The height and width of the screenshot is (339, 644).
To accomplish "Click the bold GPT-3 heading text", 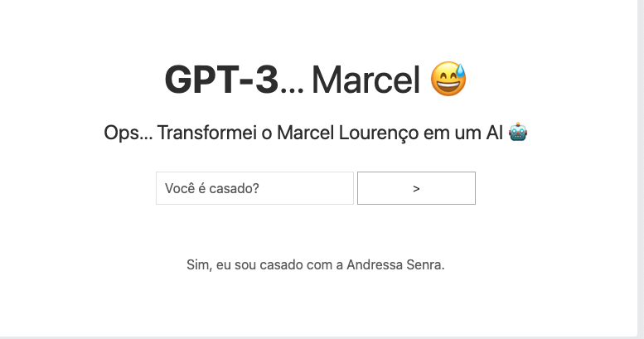I will coord(221,80).
